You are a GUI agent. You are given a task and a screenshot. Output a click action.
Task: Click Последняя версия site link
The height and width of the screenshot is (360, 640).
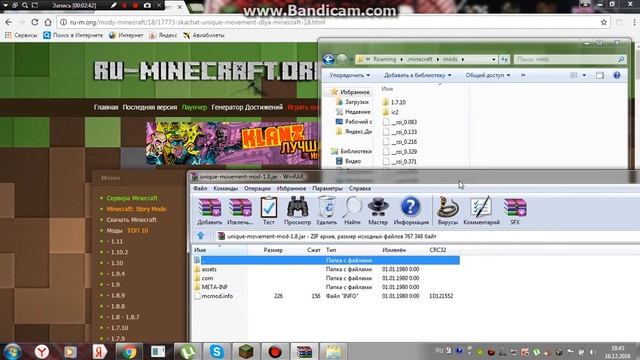150,107
